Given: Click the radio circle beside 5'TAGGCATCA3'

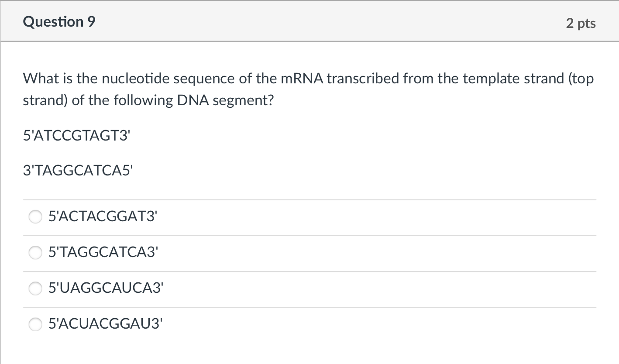Looking at the screenshot, I should [x=35, y=252].
